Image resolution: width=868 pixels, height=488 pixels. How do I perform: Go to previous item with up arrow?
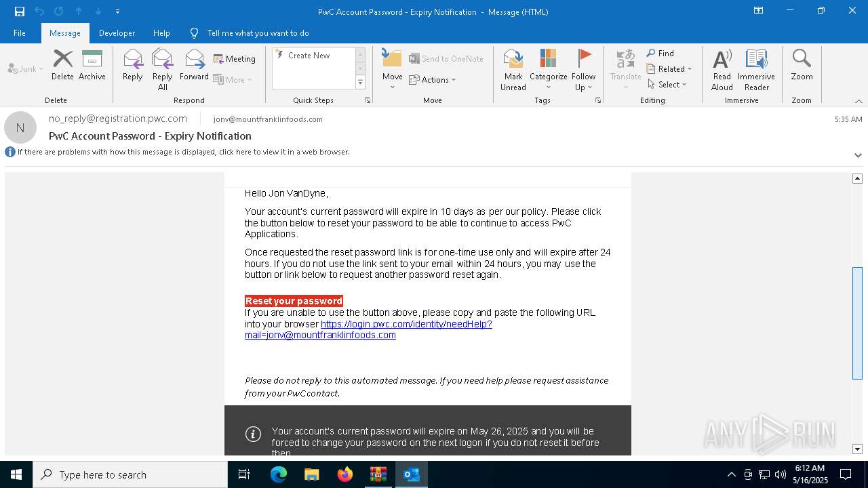[x=79, y=12]
